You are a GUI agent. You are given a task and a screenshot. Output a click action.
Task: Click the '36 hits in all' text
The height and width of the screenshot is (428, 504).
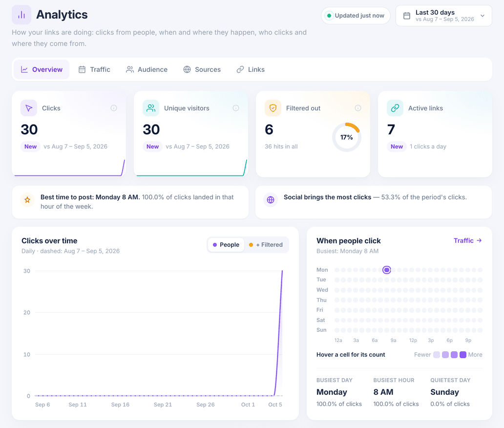click(x=281, y=147)
